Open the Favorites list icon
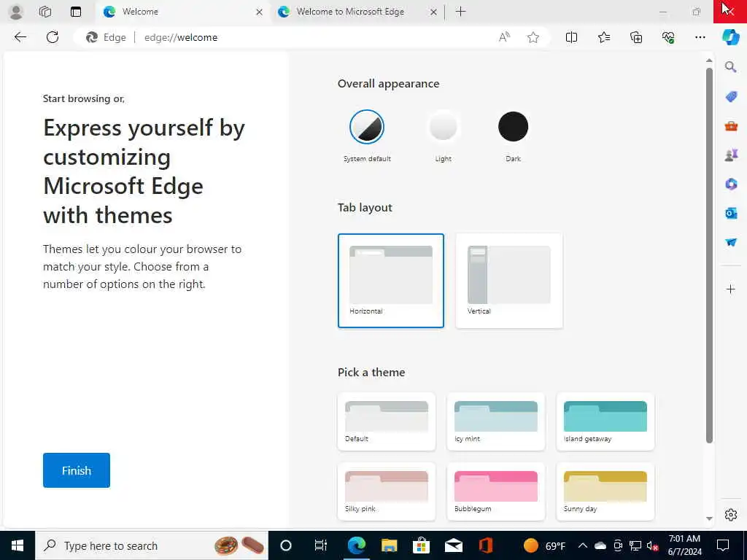The width and height of the screenshot is (747, 560). tap(603, 37)
